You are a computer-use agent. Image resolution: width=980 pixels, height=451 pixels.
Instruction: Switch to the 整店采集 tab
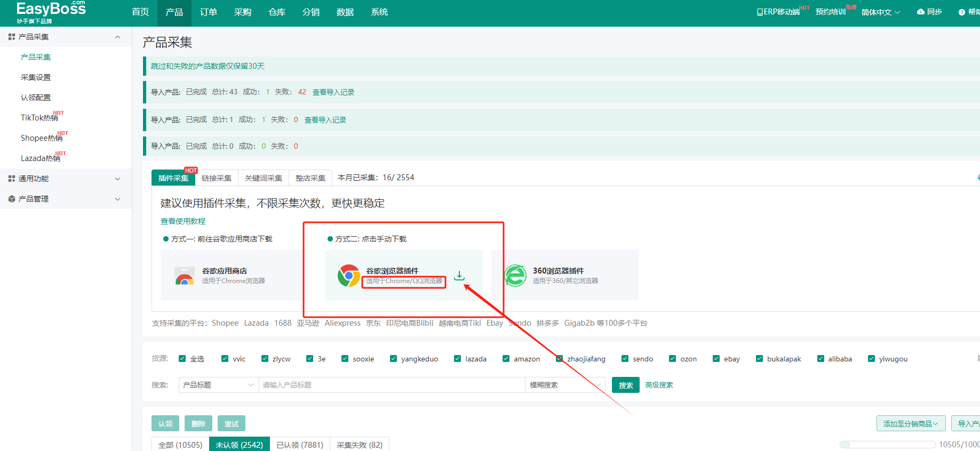coord(310,178)
